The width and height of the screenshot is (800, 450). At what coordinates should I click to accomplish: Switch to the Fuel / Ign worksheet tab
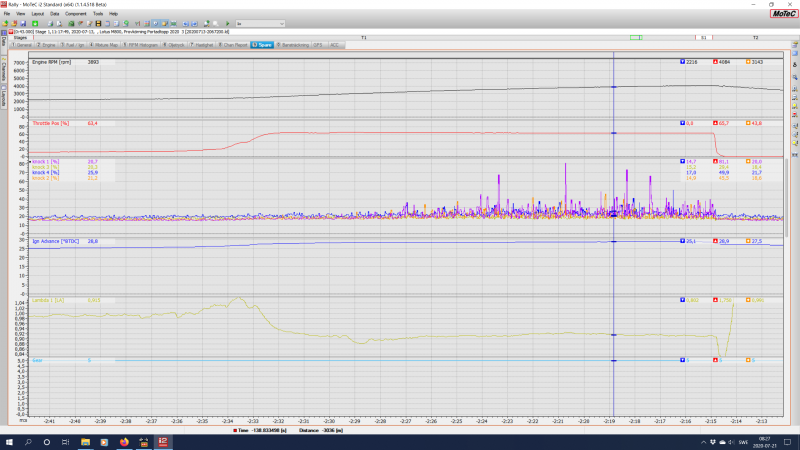pyautogui.click(x=72, y=45)
